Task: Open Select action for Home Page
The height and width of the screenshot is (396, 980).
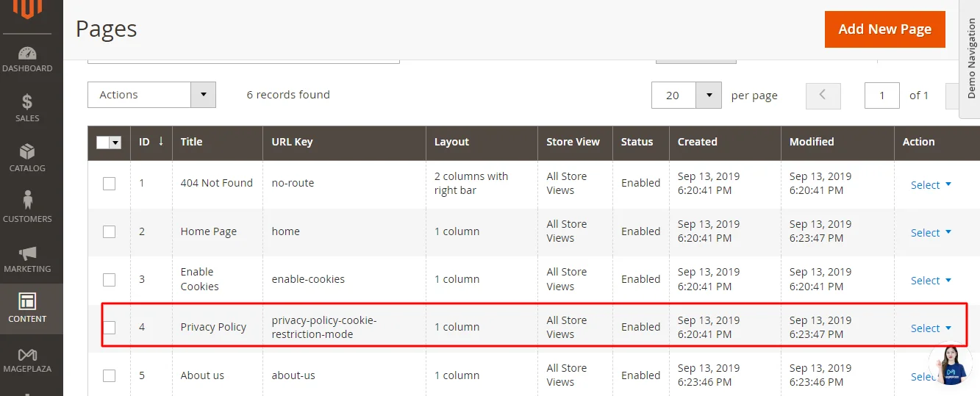Action: 931,233
